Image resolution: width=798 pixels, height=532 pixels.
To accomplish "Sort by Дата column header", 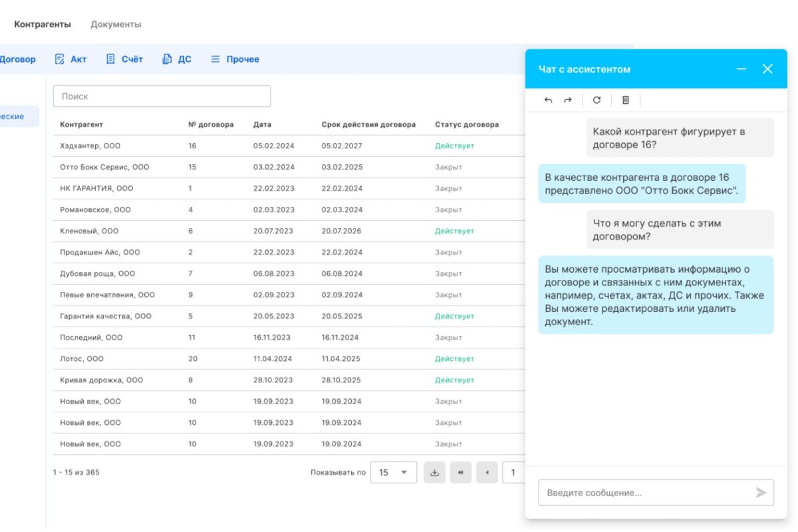I will click(x=262, y=124).
